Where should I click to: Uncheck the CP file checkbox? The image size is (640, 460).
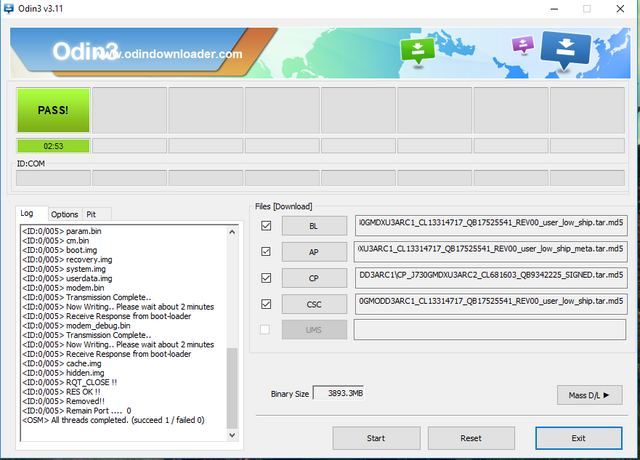click(266, 278)
